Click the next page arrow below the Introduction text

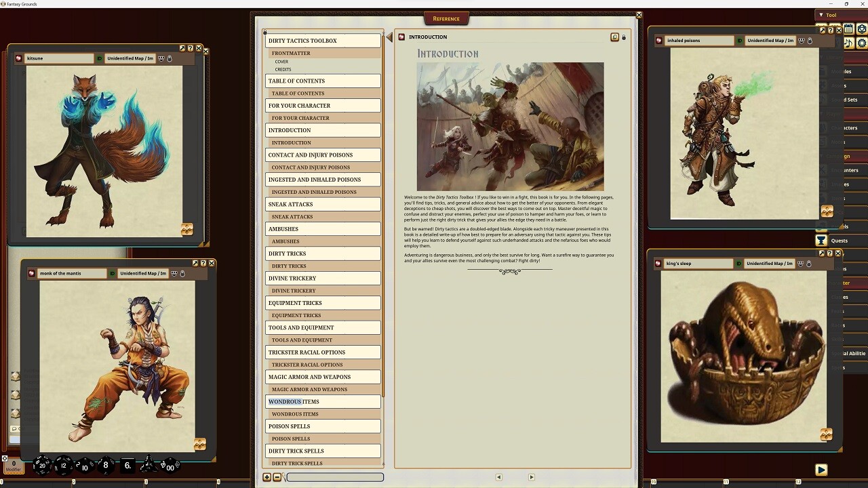point(532,477)
